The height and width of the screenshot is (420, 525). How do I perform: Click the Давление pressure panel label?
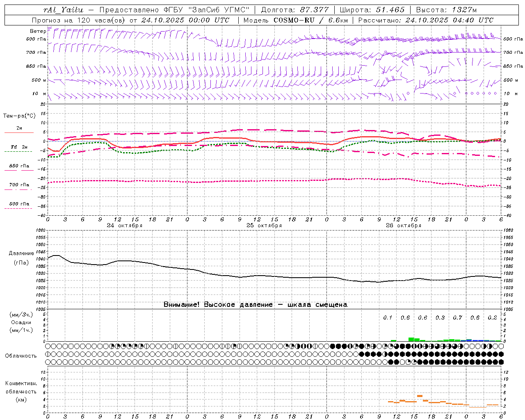(21, 253)
